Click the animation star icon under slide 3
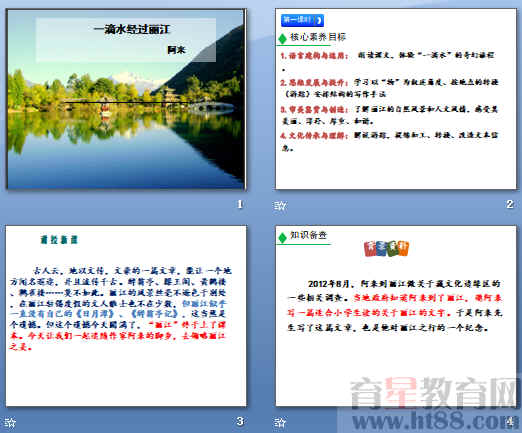 10,423
